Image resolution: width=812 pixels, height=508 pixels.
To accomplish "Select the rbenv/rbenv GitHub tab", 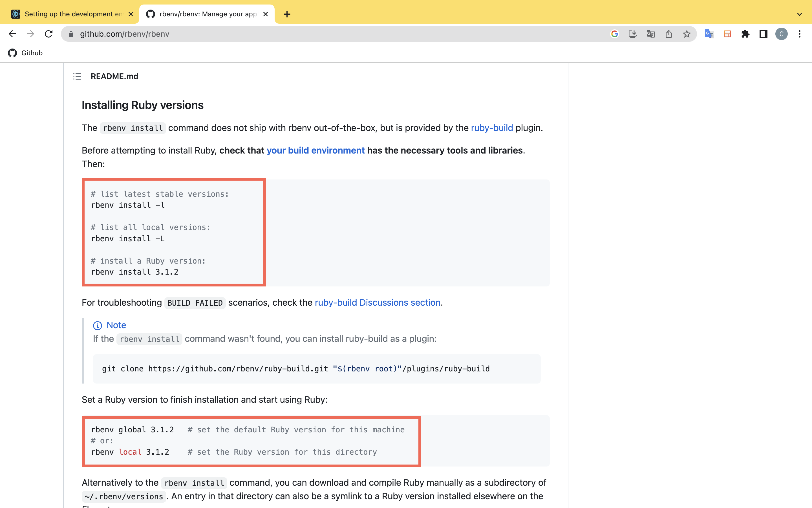I will coord(207,14).
